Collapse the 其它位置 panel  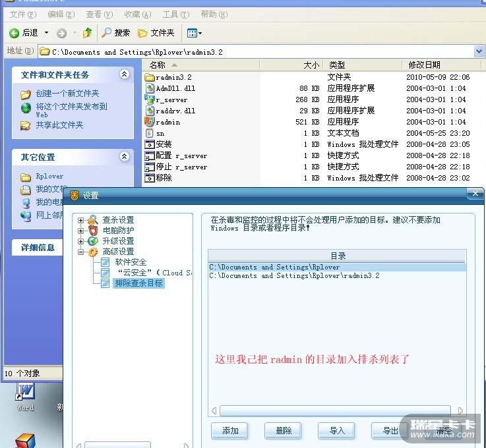coord(124,156)
